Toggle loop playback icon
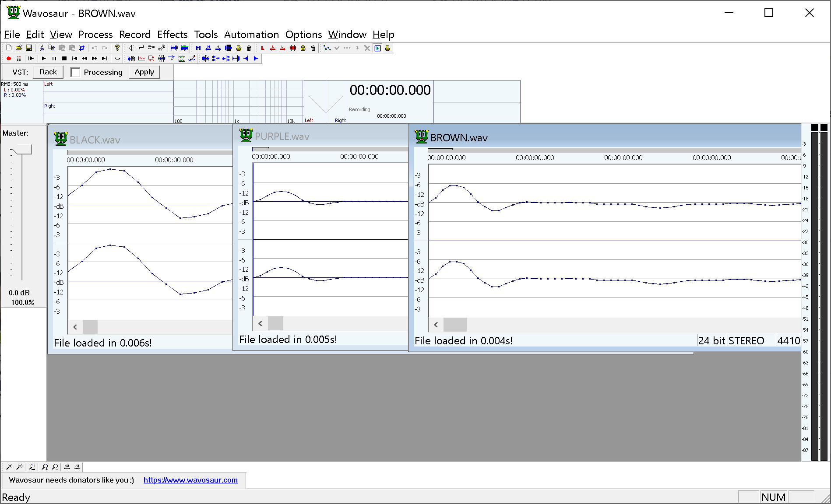Screen dimensions: 831x504 click(117, 59)
